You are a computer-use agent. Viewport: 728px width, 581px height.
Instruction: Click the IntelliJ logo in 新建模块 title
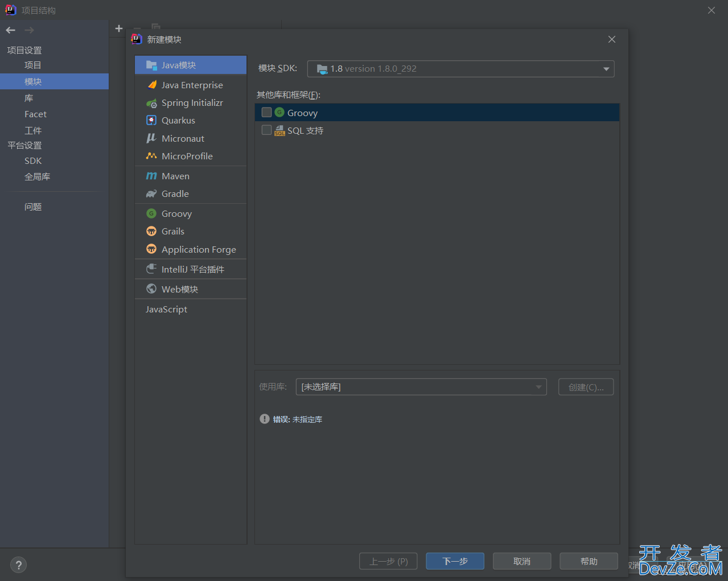137,39
